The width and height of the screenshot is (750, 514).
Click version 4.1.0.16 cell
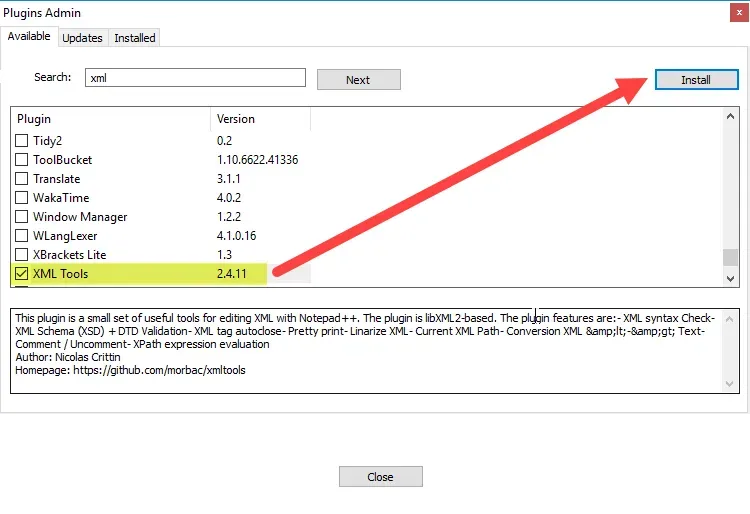tap(236, 236)
